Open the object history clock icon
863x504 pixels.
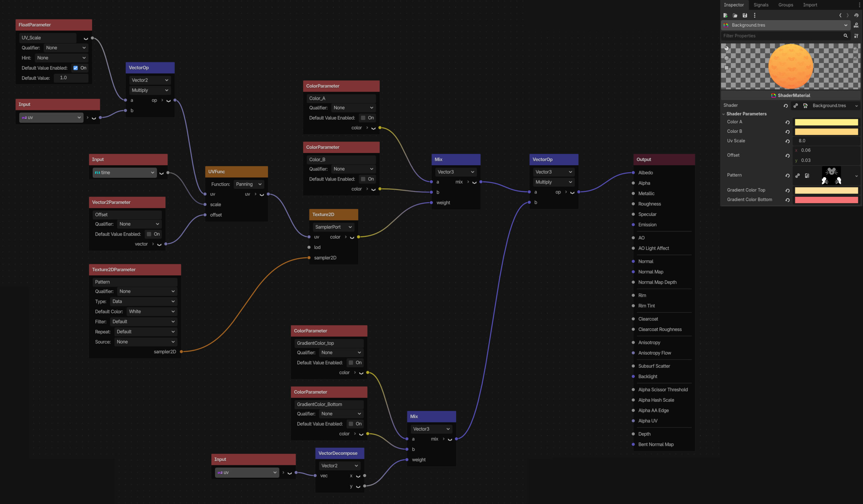coord(856,16)
